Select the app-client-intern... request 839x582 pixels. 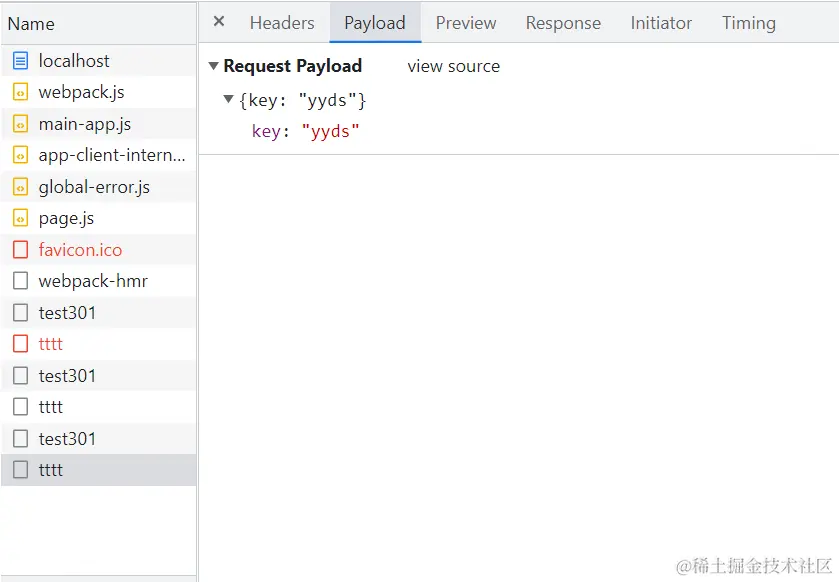pyautogui.click(x=98, y=155)
